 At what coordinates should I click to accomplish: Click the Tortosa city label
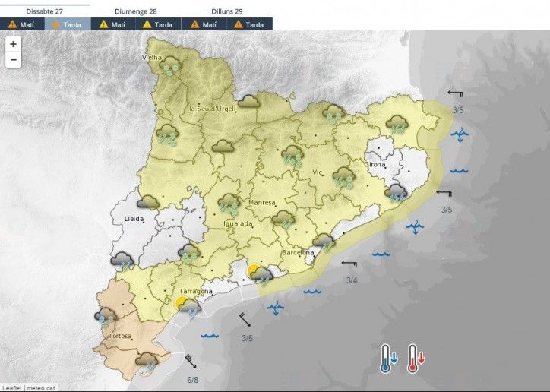point(120,336)
